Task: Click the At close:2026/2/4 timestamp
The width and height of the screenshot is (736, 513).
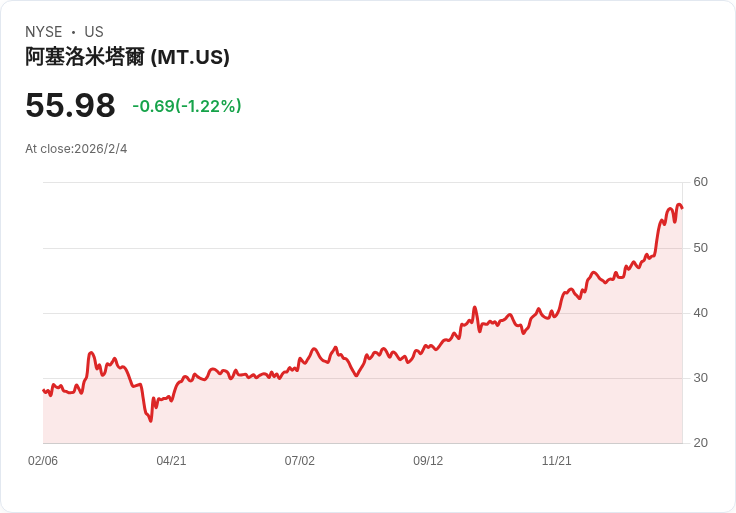Action: 76,149
